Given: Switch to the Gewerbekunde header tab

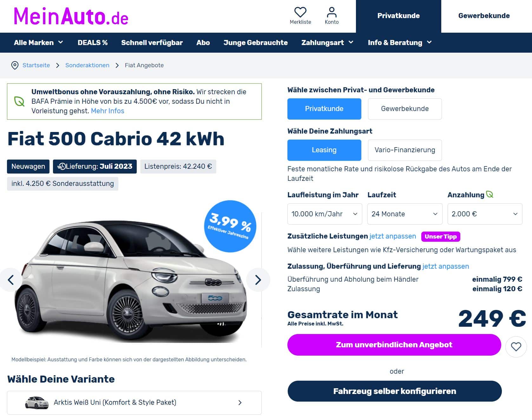Looking at the screenshot, I should 484,16.
